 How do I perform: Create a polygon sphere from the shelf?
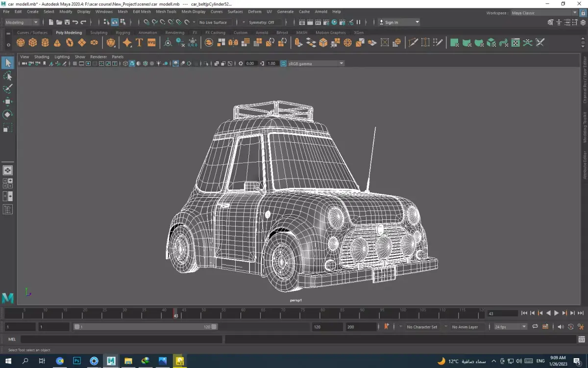pos(21,43)
